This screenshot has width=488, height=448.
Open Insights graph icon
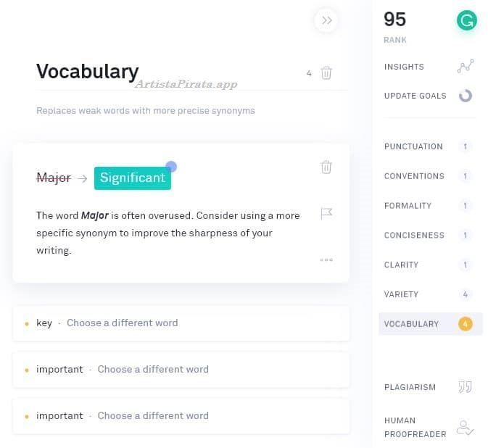tap(465, 67)
